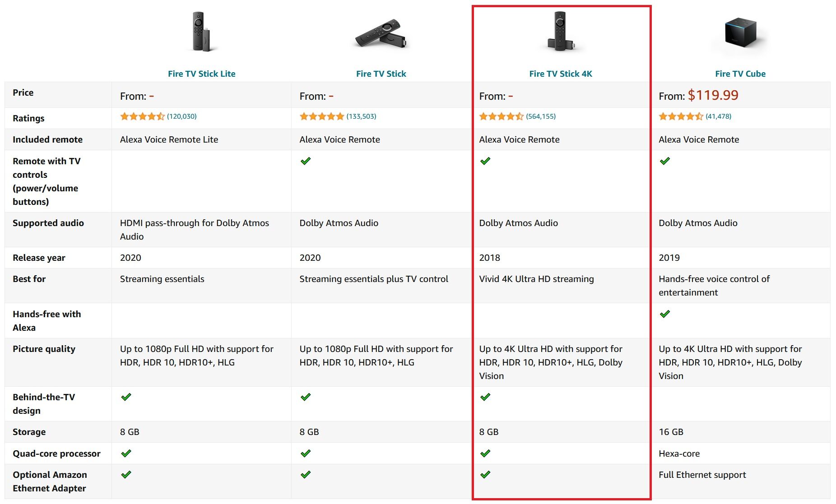Click Fire TV Stick Lite's Ethernet Adapter checkmark

pos(126,475)
